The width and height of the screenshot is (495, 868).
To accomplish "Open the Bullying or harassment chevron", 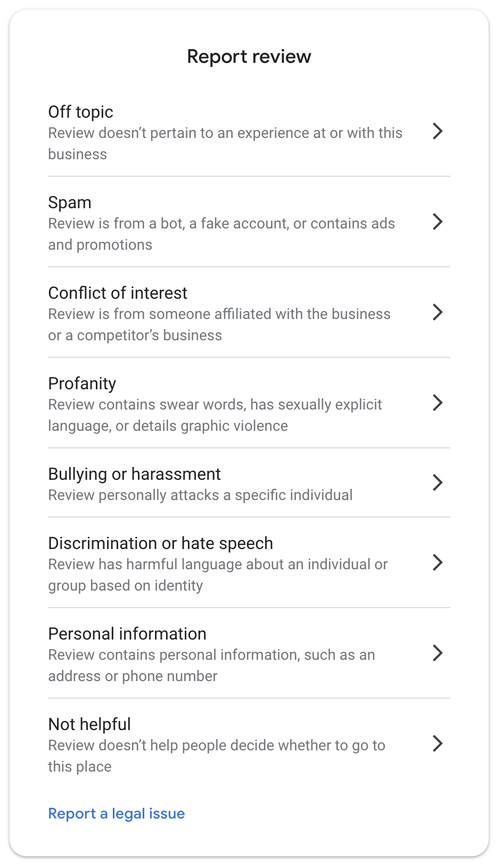I will click(438, 484).
